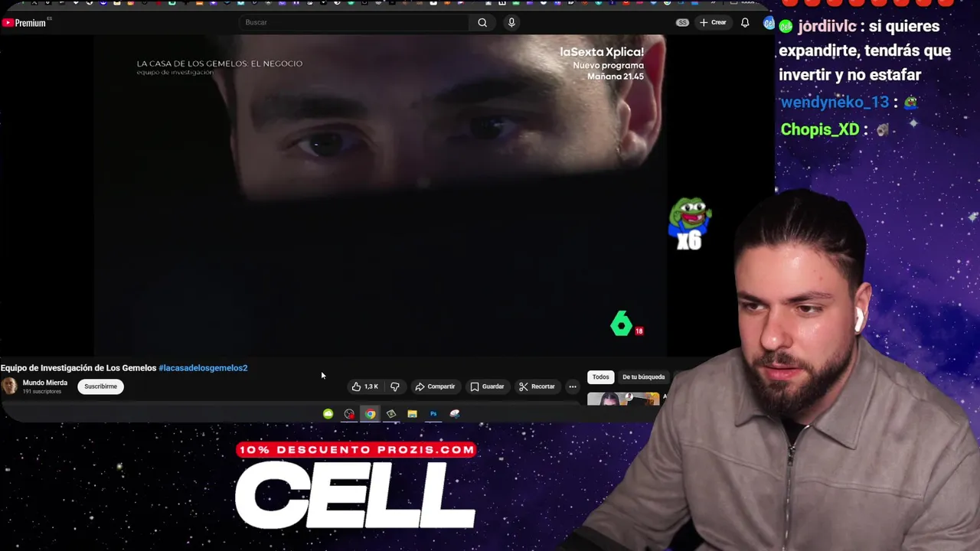Click the magnifying glass search button

[482, 22]
